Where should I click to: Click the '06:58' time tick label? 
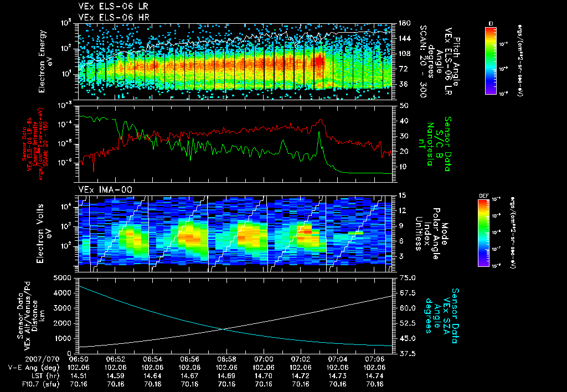226,359
